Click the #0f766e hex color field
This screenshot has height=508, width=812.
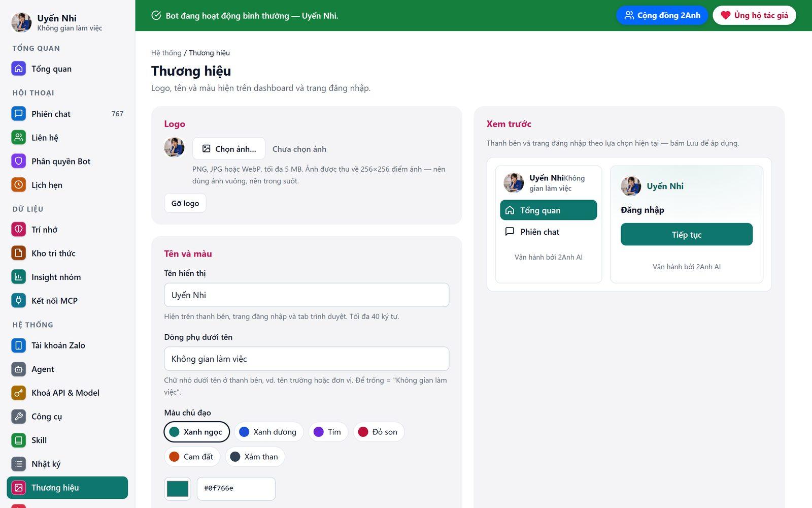[x=236, y=489]
